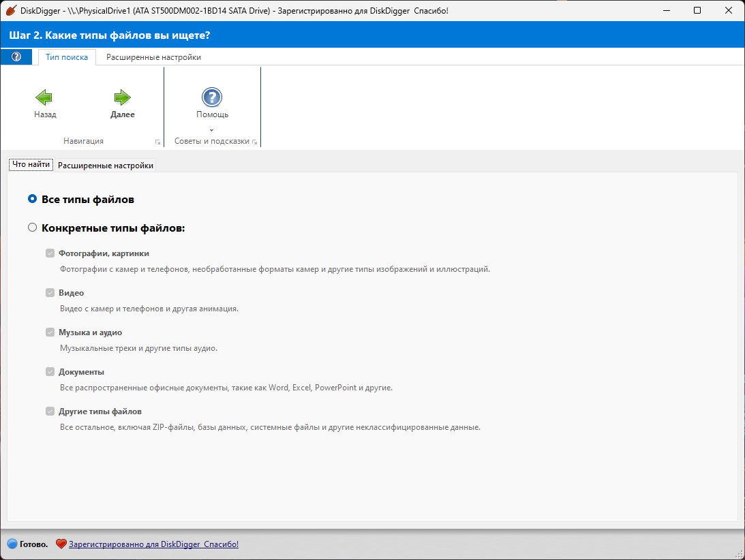Click the Шаг 2 header title
The image size is (745, 560).
click(109, 35)
